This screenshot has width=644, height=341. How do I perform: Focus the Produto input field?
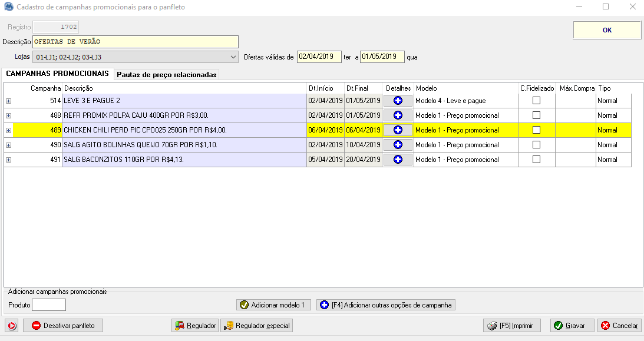click(x=49, y=305)
